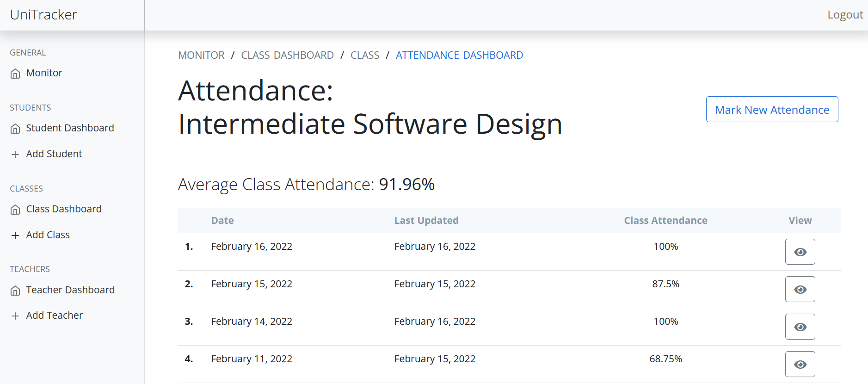Click the home icon beside Teacher Dashboard
The width and height of the screenshot is (868, 384).
[x=15, y=291]
